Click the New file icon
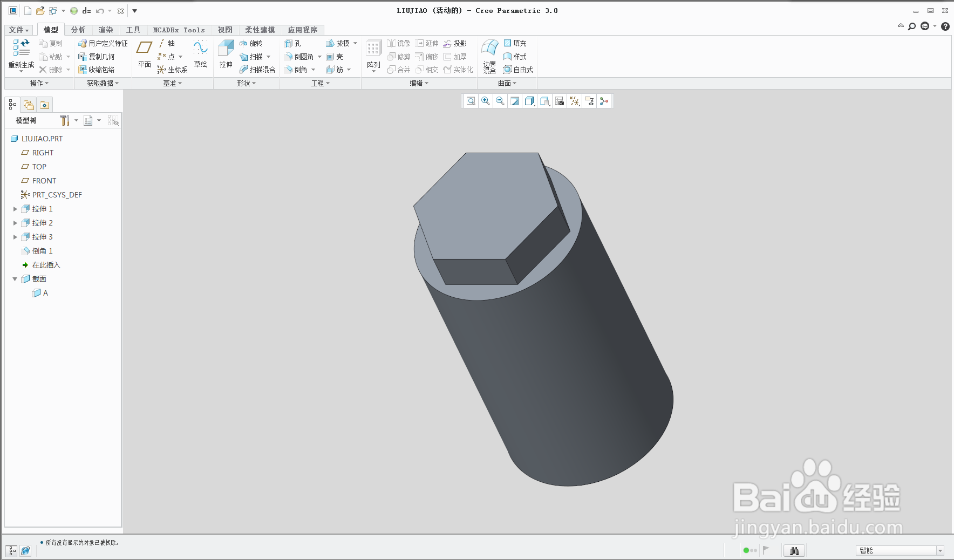The width and height of the screenshot is (954, 560). coord(28,11)
